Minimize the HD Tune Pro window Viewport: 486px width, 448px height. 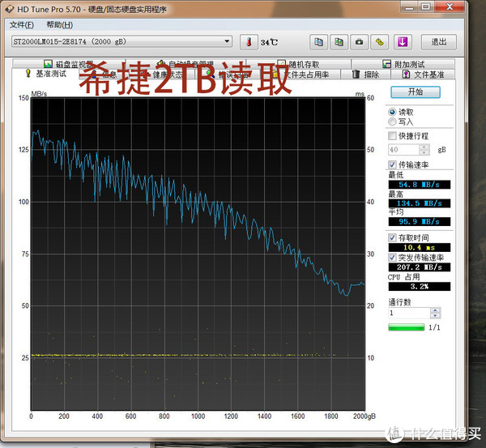tap(409, 6)
